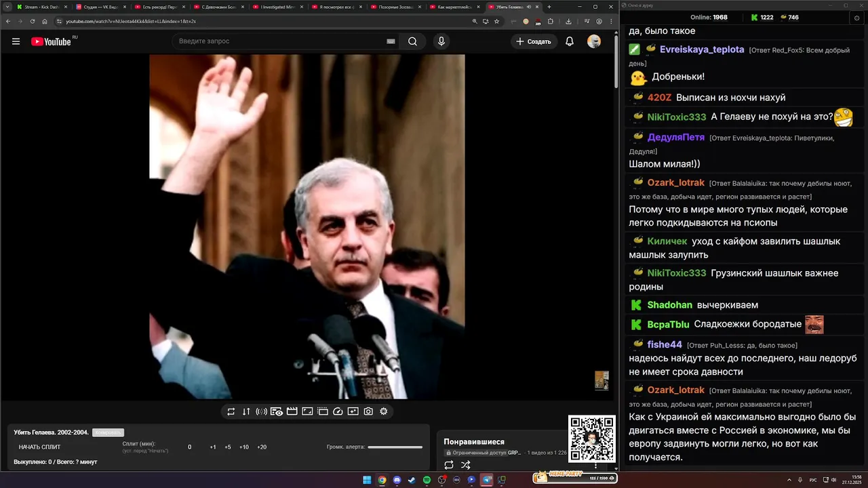Open Spotify from taskbar
The height and width of the screenshot is (488, 868).
point(427,480)
